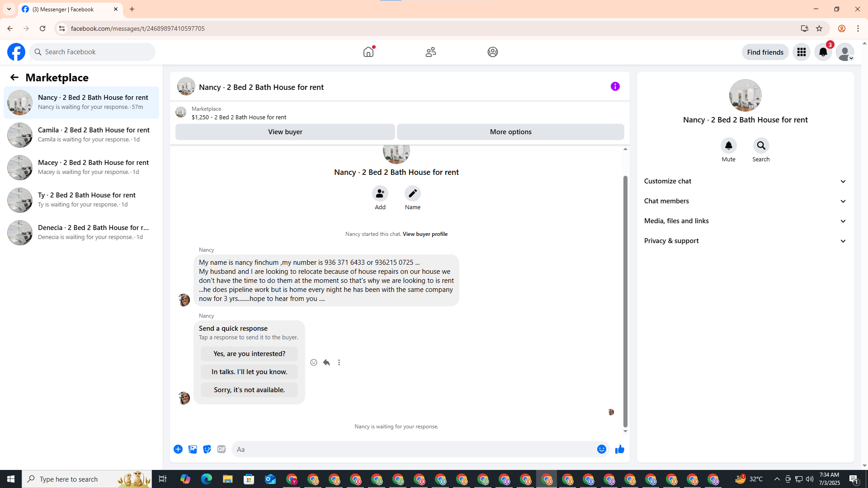Open the emoji picker in message box

(x=601, y=449)
